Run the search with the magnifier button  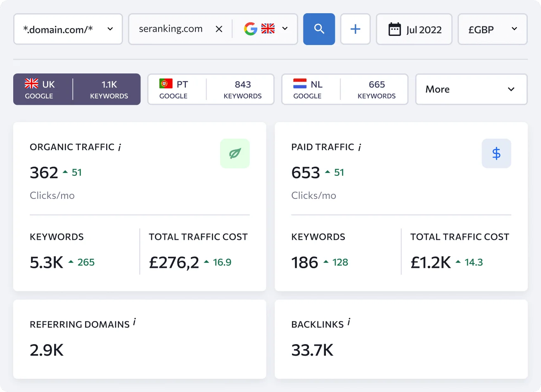[319, 29]
